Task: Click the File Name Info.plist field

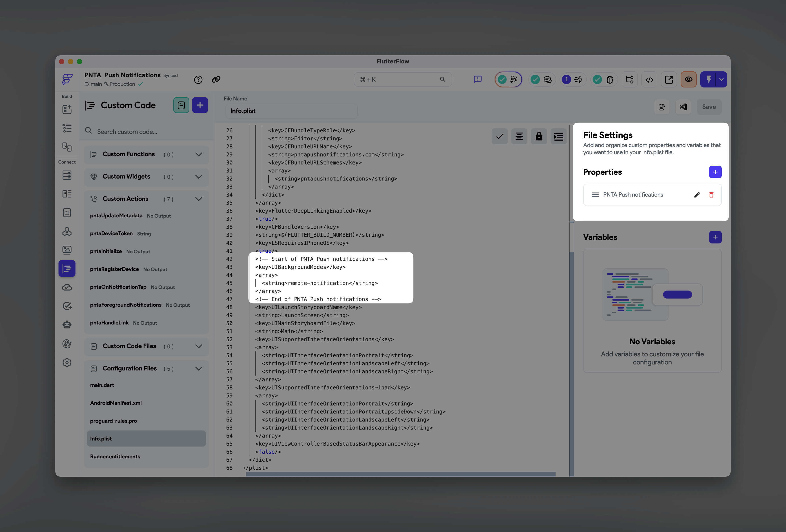Action: point(291,111)
